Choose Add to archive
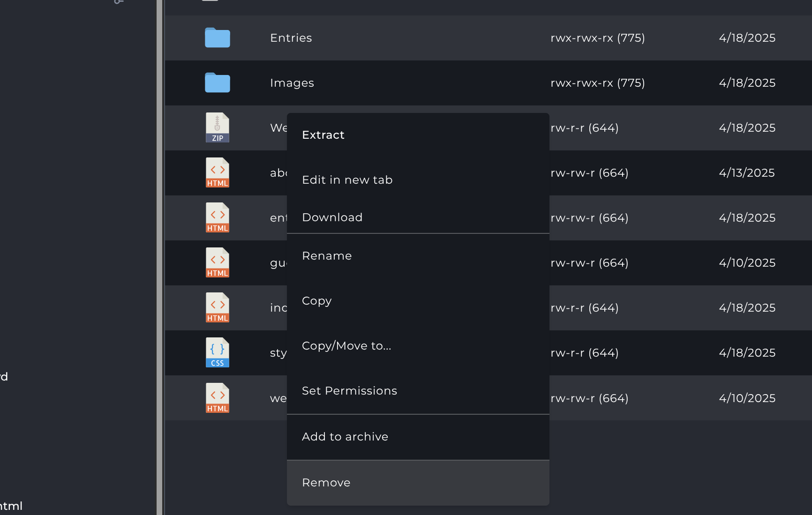812x515 pixels. coord(345,437)
